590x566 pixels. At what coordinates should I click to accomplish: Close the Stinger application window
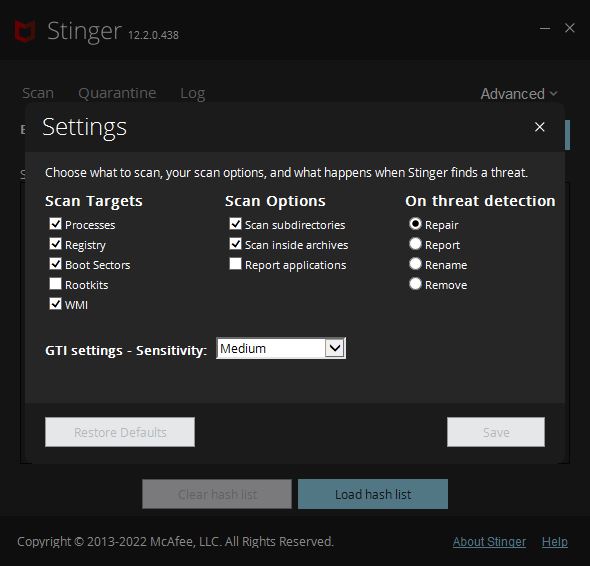pyautogui.click(x=570, y=28)
